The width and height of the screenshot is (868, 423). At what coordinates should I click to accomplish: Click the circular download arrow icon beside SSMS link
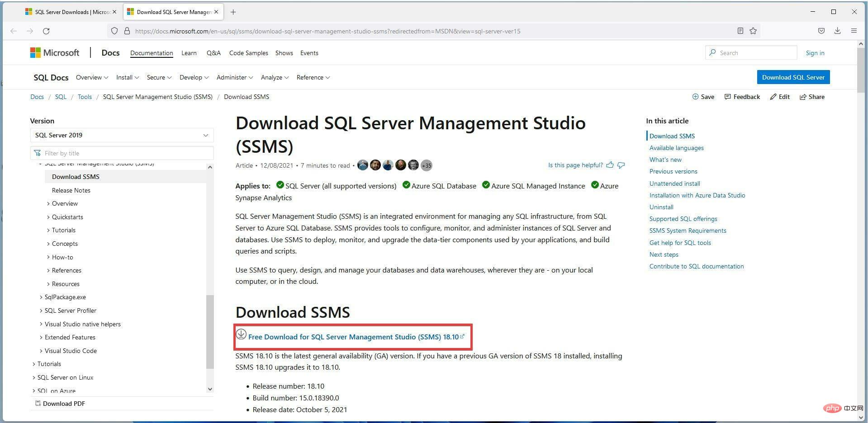click(x=241, y=334)
